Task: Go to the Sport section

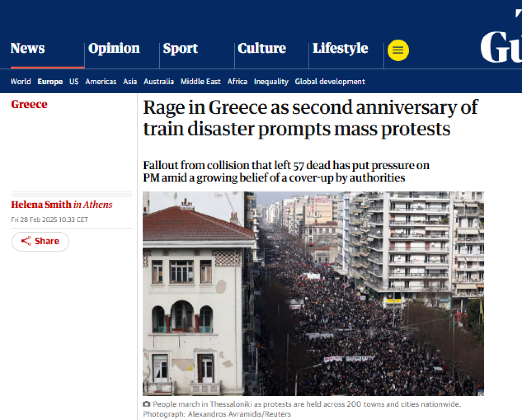Action: tap(180, 49)
